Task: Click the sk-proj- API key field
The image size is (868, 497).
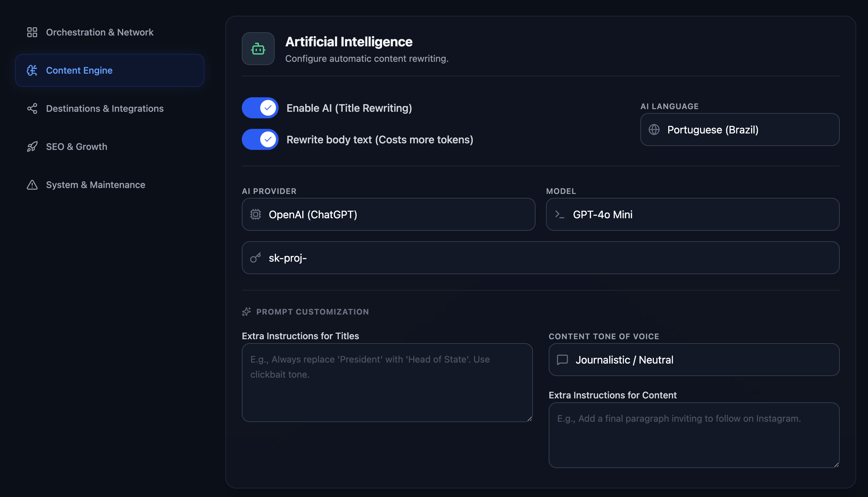Action: (540, 258)
